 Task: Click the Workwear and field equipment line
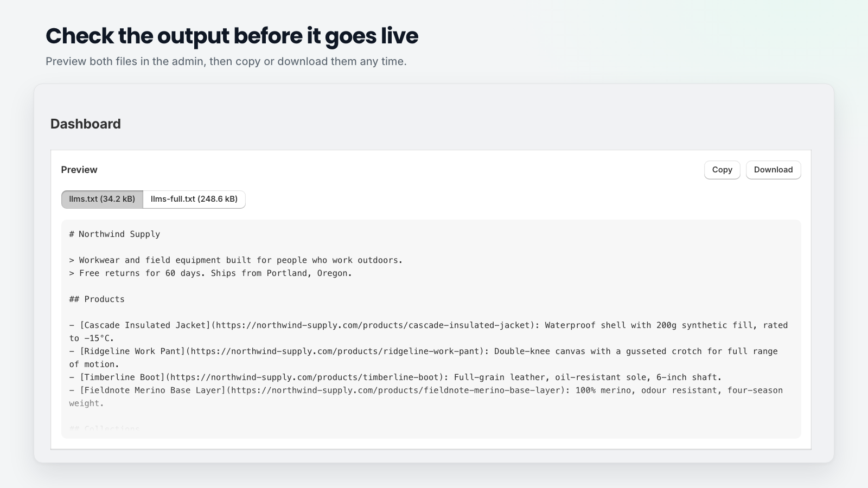236,260
